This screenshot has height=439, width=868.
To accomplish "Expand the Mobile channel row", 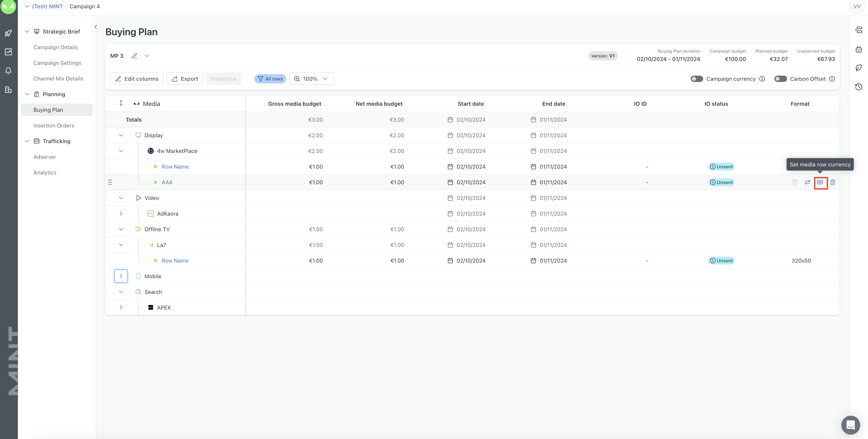I will point(121,277).
